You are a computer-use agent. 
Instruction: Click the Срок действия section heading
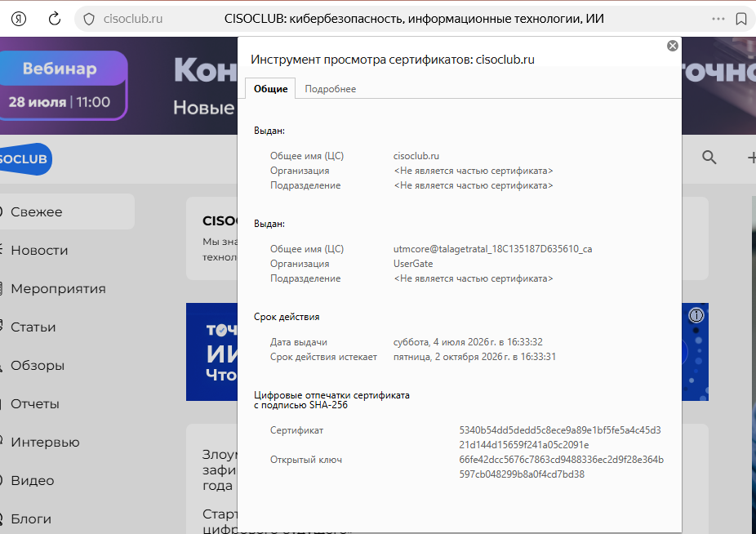point(287,317)
